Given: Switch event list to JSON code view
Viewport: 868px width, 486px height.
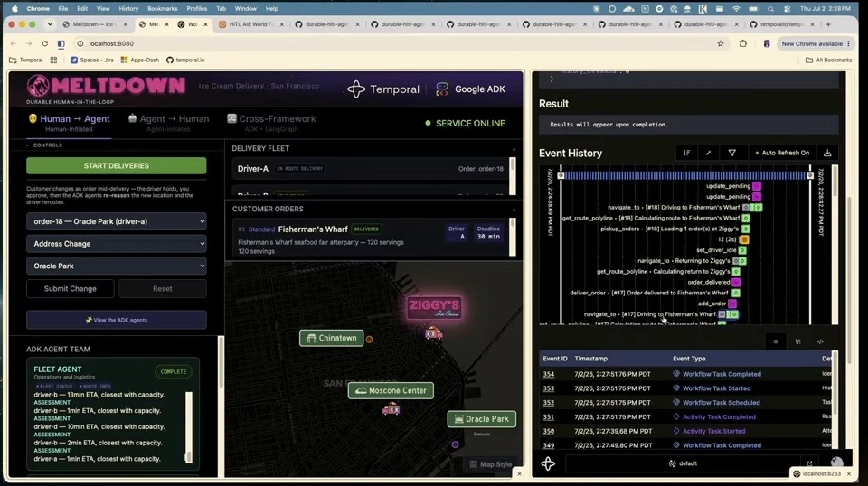Looking at the screenshot, I should pos(820,341).
